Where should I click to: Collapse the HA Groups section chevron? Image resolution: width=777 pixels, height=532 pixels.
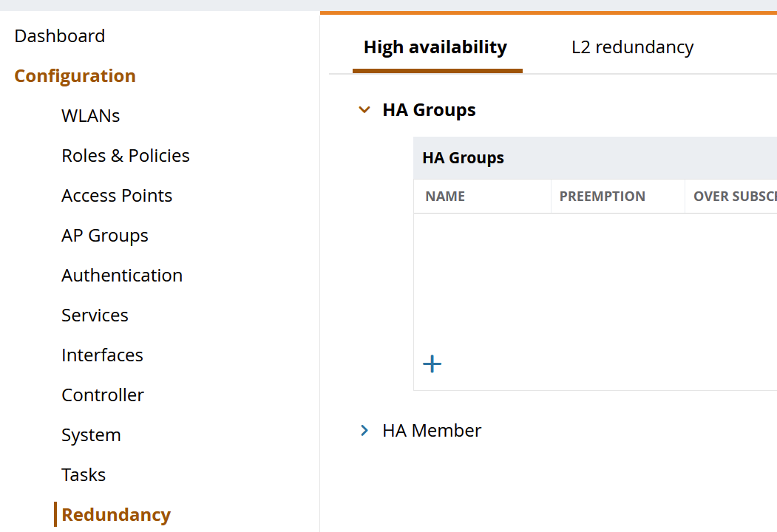click(364, 110)
